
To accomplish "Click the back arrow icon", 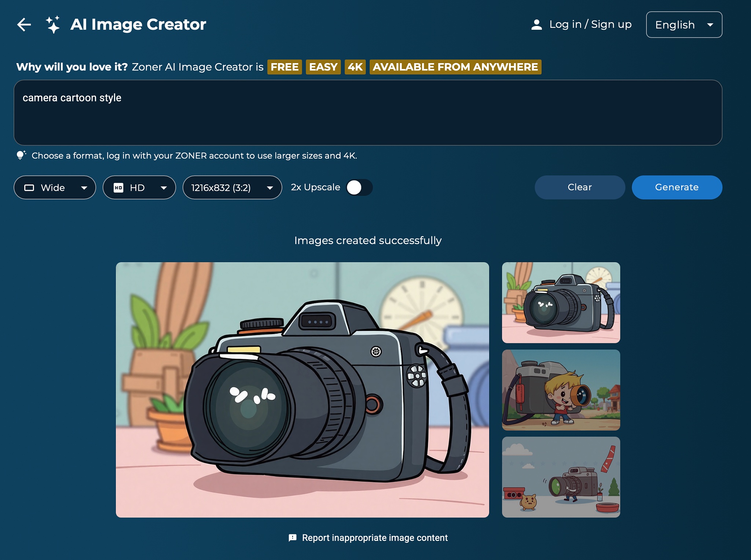I will coord(24,25).
